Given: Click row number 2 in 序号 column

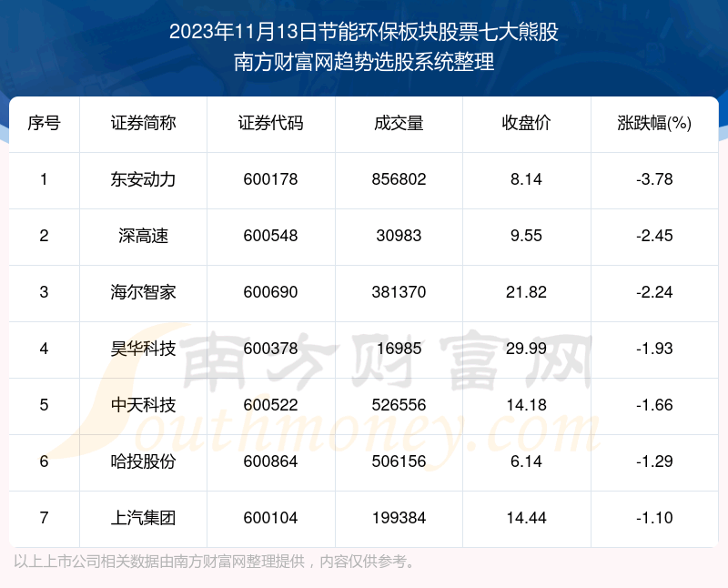Looking at the screenshot, I should [x=44, y=236].
